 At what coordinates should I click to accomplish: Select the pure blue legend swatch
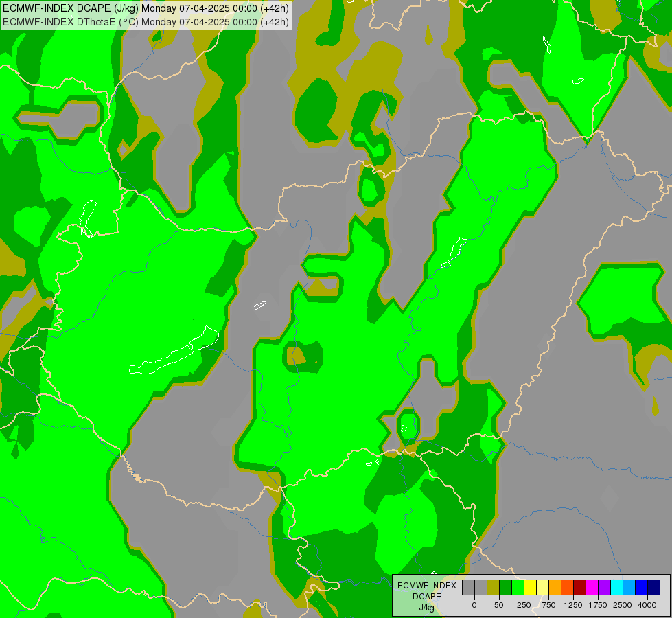[x=642, y=588]
